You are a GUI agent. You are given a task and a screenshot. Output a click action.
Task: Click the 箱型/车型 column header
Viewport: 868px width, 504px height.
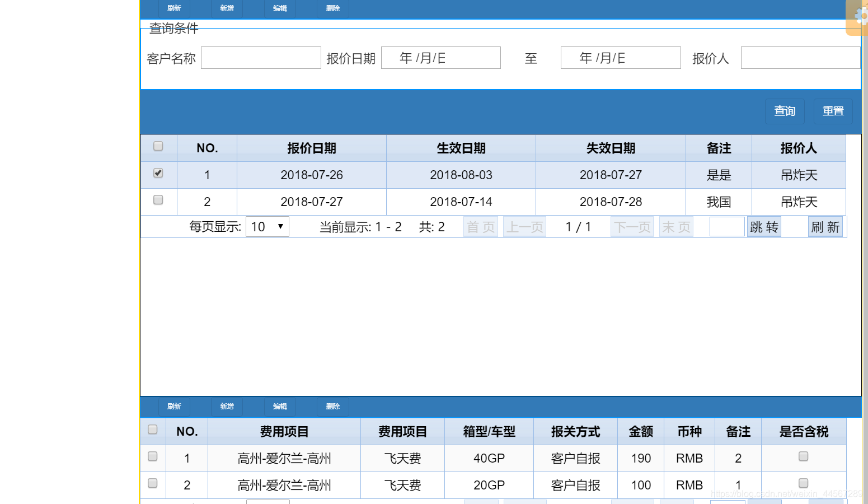pos(489,432)
